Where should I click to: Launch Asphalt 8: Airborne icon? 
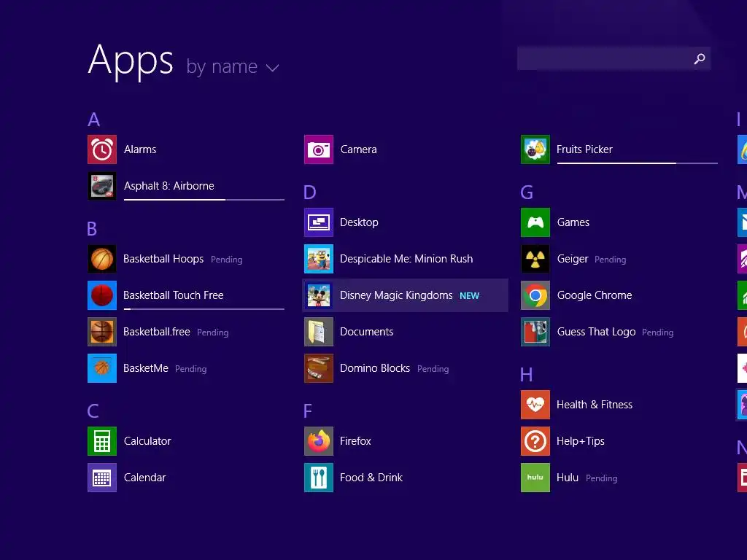click(102, 186)
